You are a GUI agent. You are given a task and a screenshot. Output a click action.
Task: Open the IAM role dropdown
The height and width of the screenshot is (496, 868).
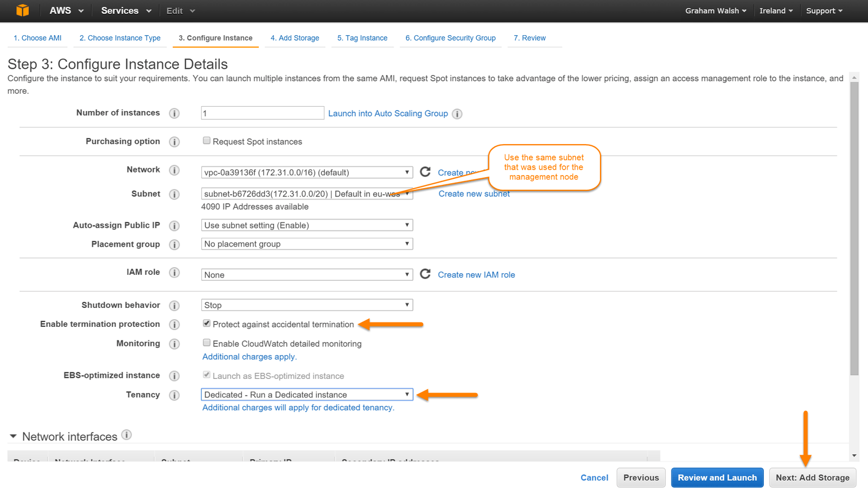coord(307,275)
